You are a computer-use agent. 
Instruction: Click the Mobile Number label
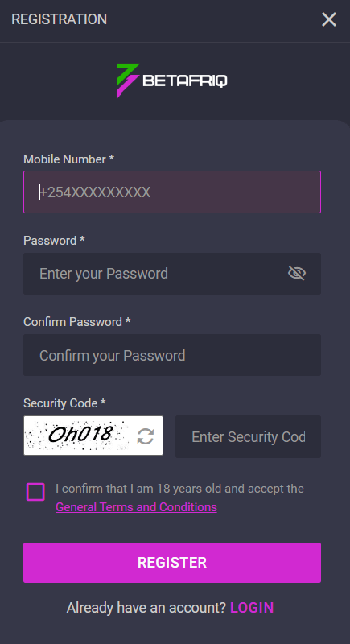click(x=68, y=159)
